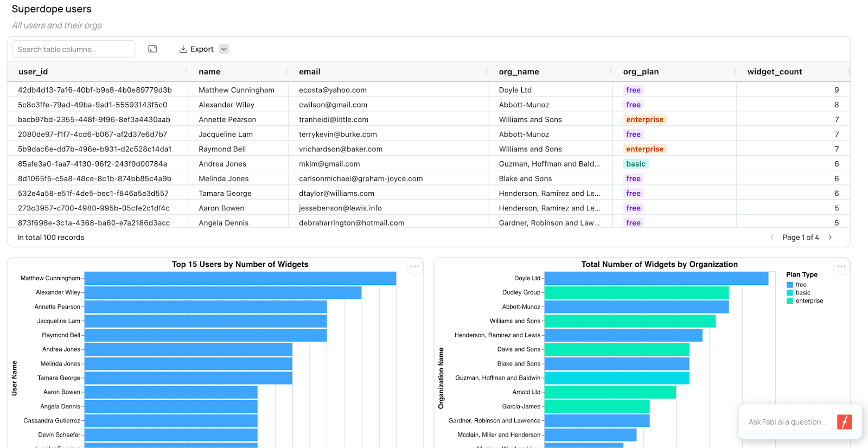
Task: Open the Widgets by Organization chart options menu
Action: coord(841,266)
